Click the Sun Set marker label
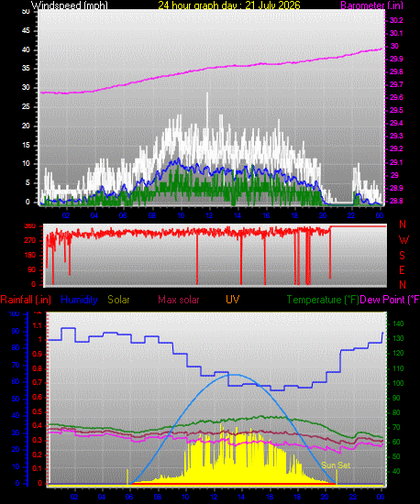The height and width of the screenshot is (504, 420). coord(336,466)
